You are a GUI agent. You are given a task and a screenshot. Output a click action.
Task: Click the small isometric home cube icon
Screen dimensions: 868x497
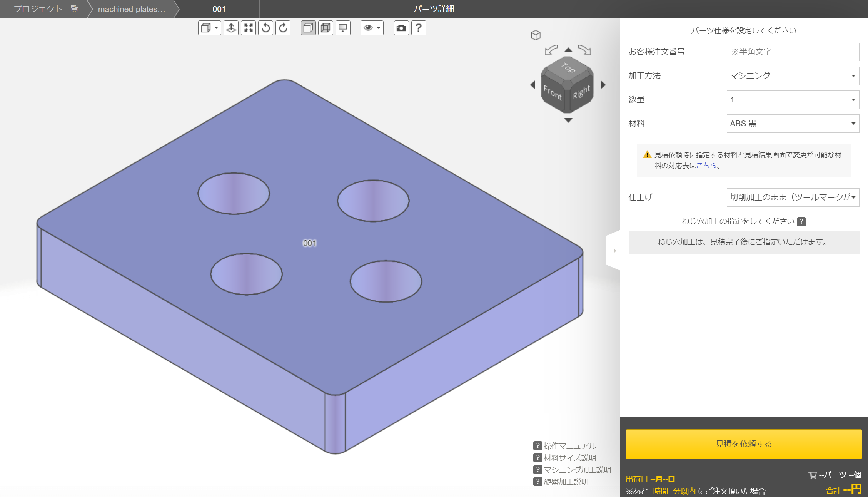pos(536,35)
